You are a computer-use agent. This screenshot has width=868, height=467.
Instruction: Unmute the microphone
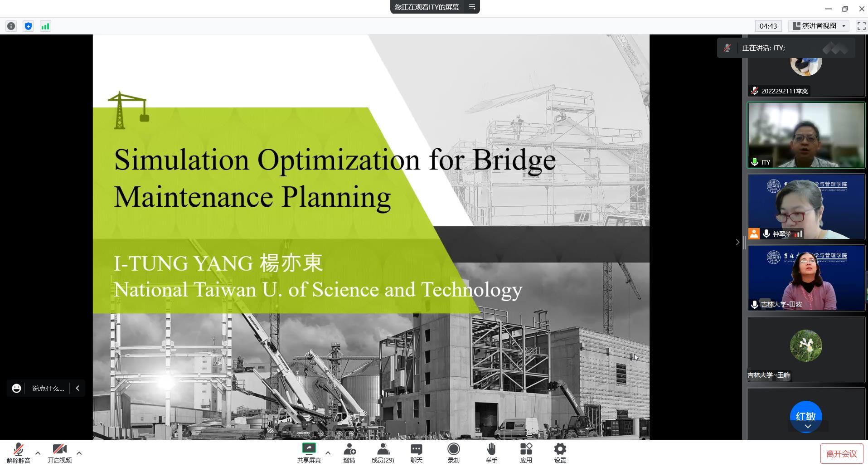(19, 453)
